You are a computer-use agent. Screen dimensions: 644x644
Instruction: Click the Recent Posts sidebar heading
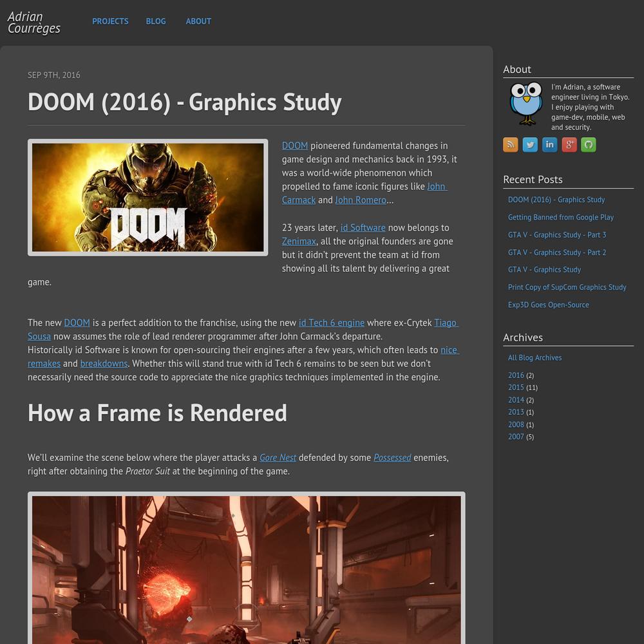click(533, 180)
